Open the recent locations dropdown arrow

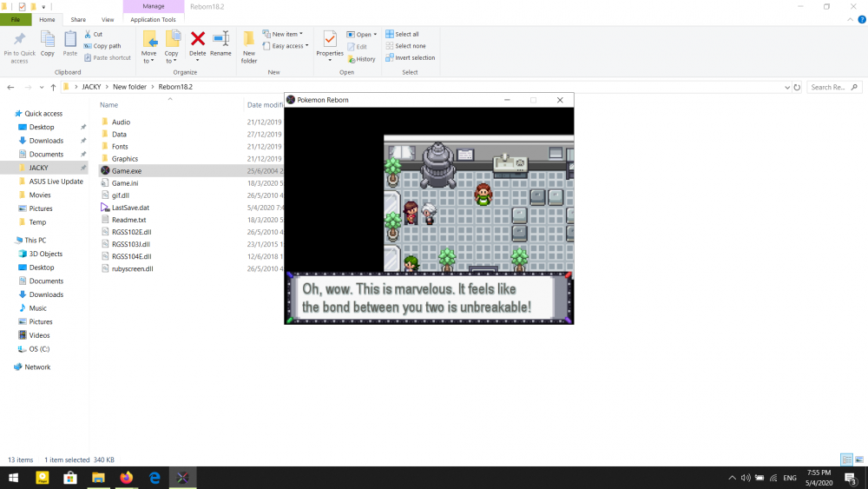point(42,87)
